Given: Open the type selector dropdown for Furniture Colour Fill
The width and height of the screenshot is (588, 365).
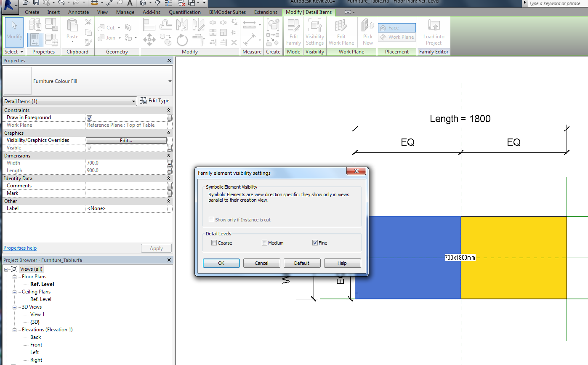Looking at the screenshot, I should coord(170,81).
